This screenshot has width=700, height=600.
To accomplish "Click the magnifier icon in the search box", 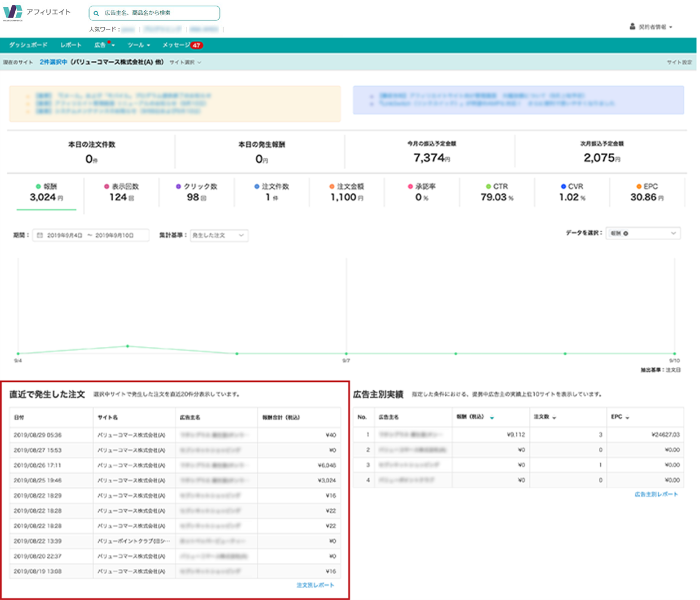I will (x=96, y=13).
